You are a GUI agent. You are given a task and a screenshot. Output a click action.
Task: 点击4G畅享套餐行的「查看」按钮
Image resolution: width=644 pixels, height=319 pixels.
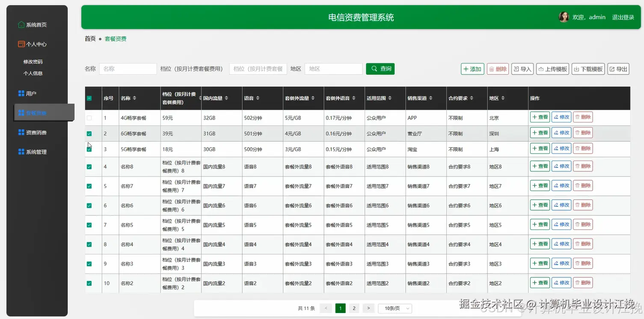tap(540, 117)
